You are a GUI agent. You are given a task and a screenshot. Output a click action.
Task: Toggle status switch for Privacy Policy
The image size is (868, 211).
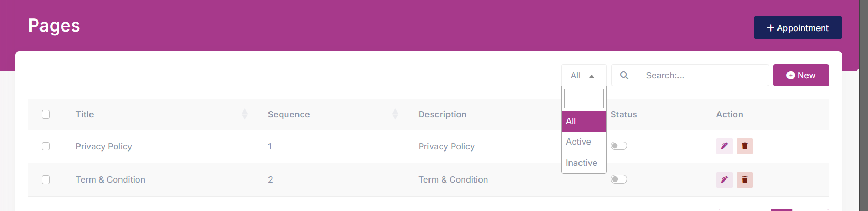click(619, 146)
